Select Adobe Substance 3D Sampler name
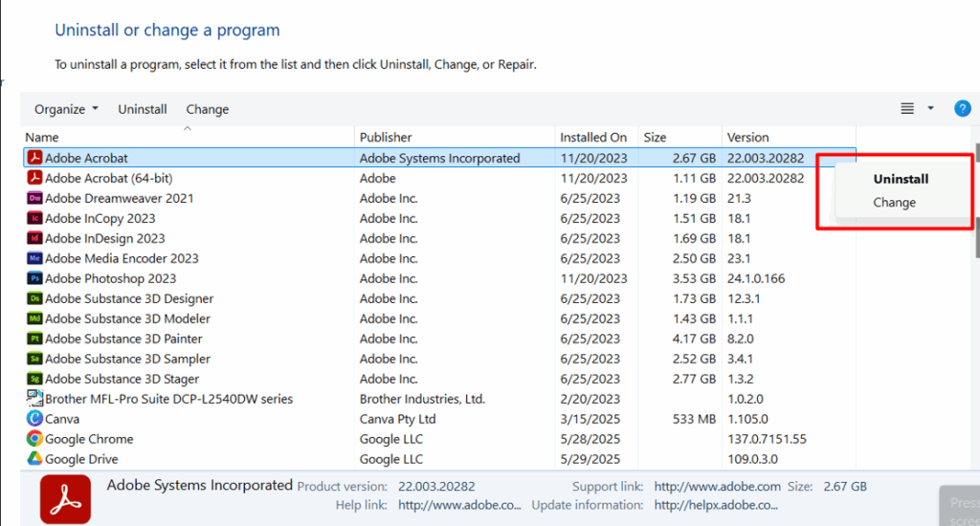This screenshot has height=526, width=980. 127,358
